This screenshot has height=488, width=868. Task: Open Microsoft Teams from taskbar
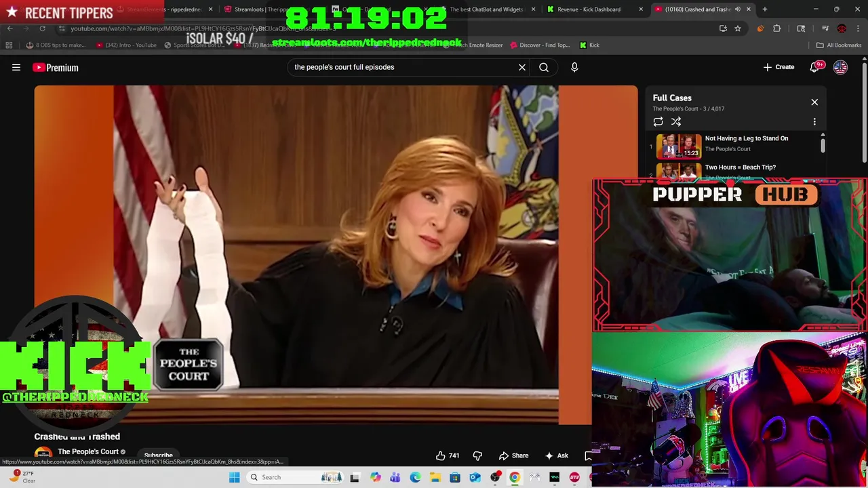coord(395,477)
